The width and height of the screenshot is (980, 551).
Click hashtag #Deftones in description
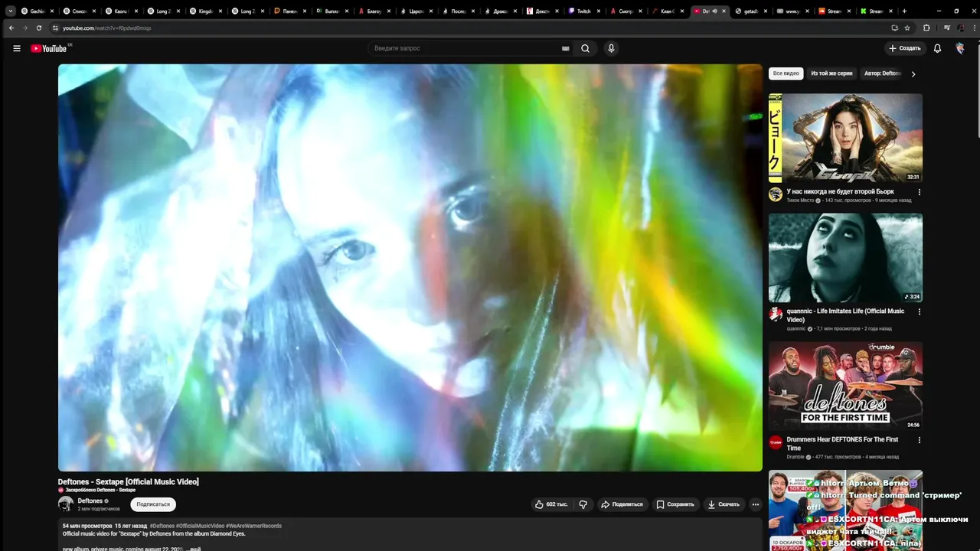coord(162,526)
